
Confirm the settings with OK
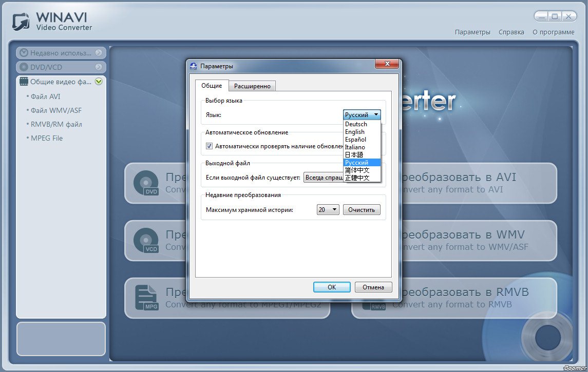(x=332, y=287)
